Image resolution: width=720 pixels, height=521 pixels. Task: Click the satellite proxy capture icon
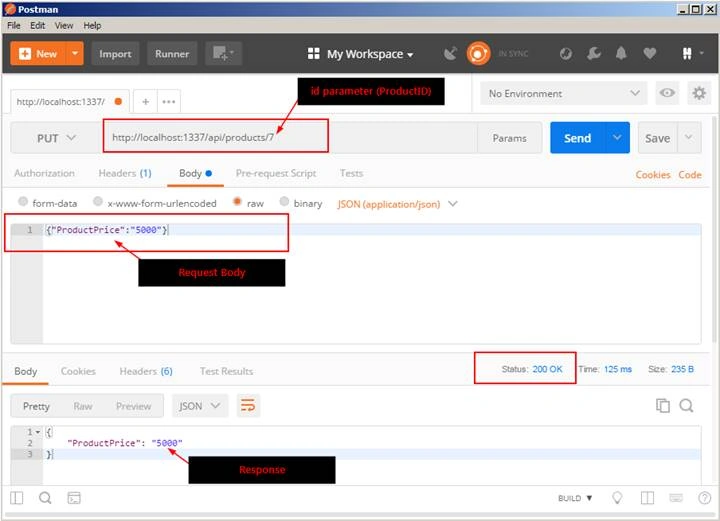[450, 54]
